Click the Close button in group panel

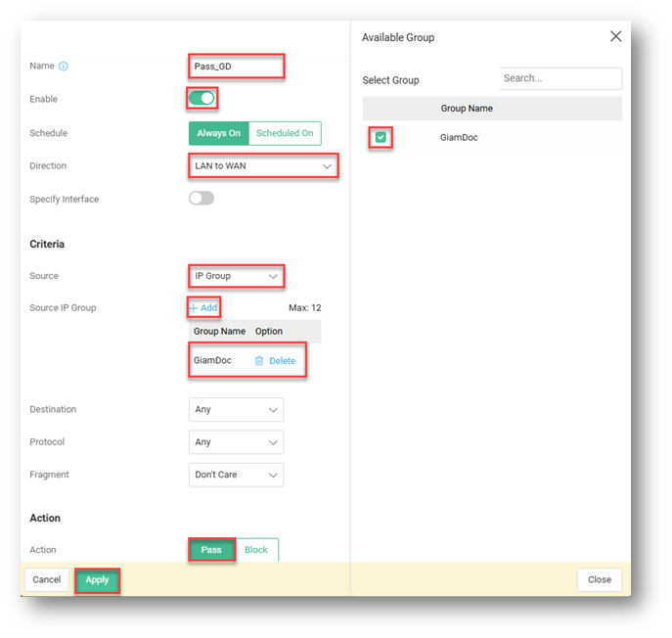pyautogui.click(x=599, y=579)
